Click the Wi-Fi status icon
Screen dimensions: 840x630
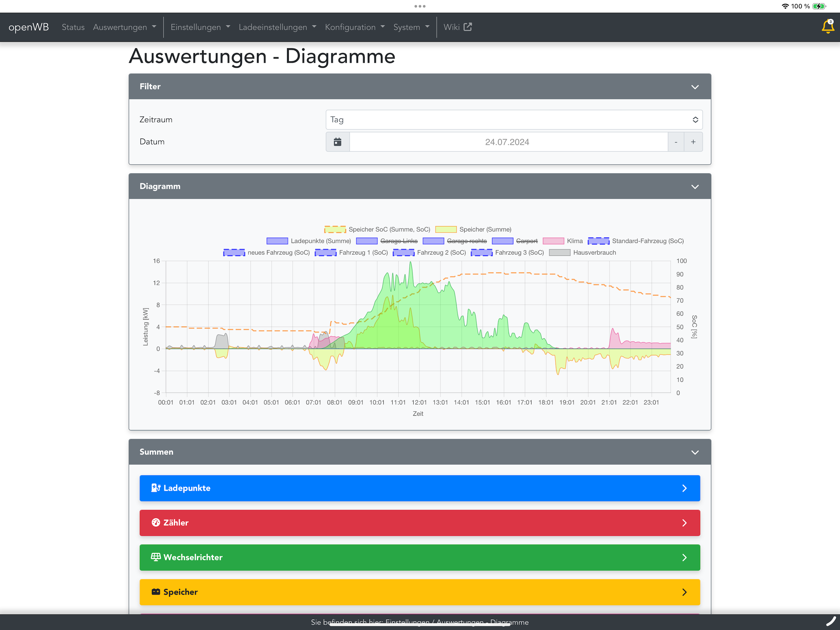click(x=785, y=6)
